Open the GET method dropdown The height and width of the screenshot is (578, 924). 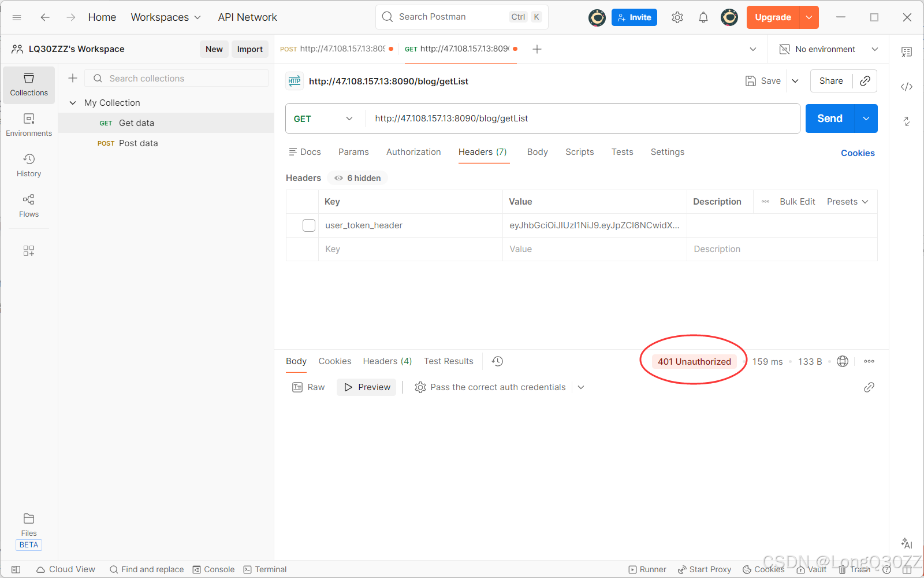click(x=325, y=118)
